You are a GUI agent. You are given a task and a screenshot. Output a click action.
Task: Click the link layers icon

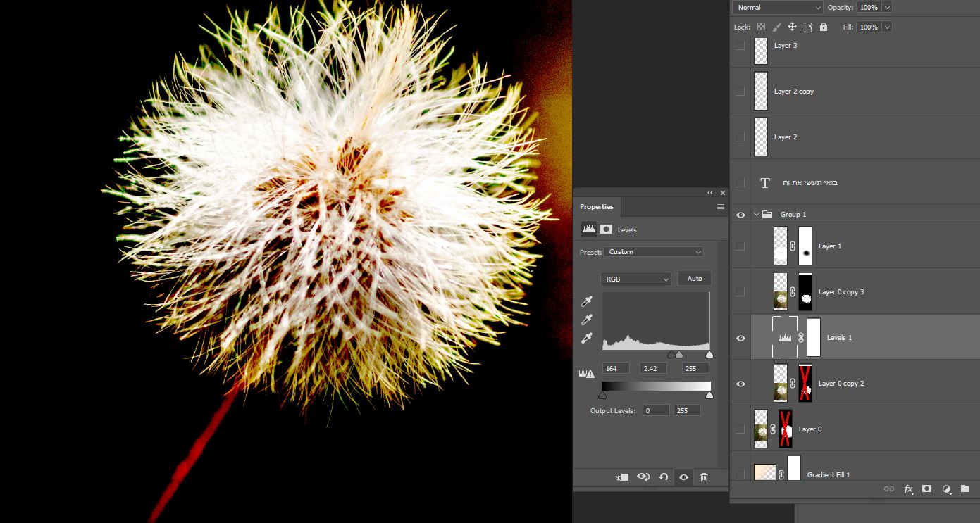click(889, 489)
